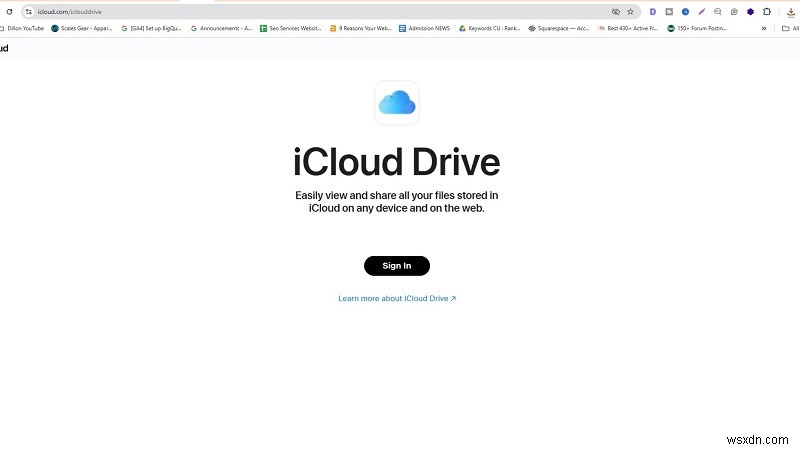Screen dimensions: 800x450
Task: Click the iCloud Drive heading
Action: (x=397, y=162)
